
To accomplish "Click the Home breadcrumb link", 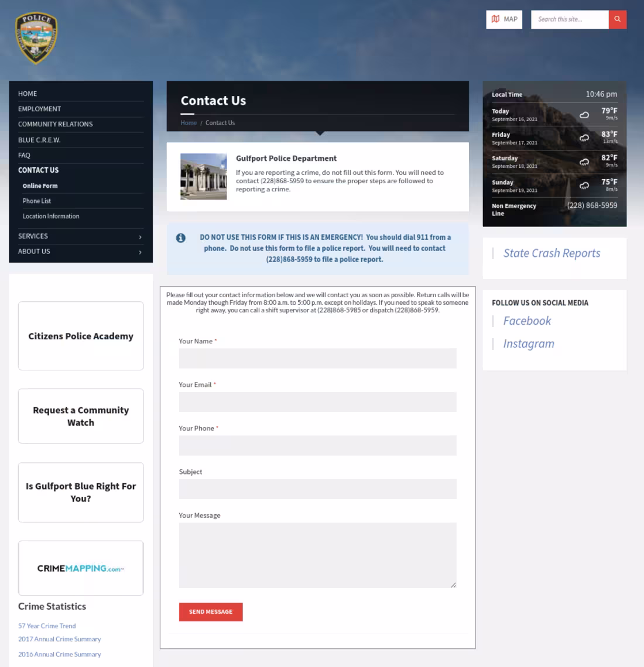I will click(189, 123).
